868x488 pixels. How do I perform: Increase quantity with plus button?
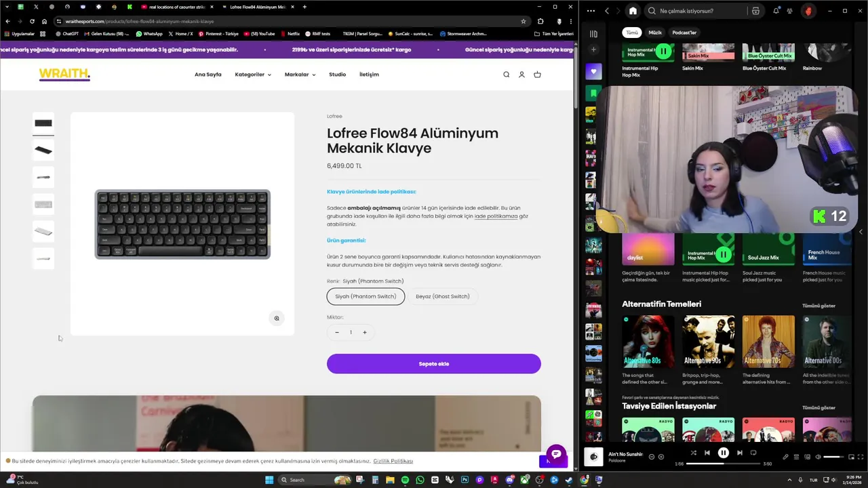(x=364, y=332)
